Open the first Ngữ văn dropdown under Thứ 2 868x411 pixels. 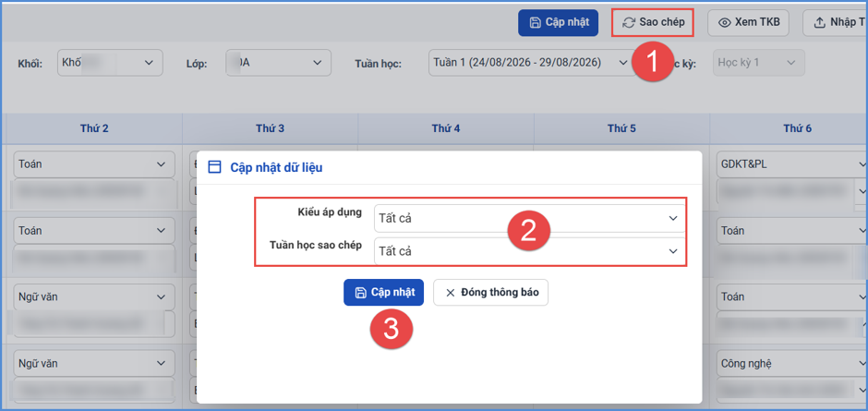(94, 297)
